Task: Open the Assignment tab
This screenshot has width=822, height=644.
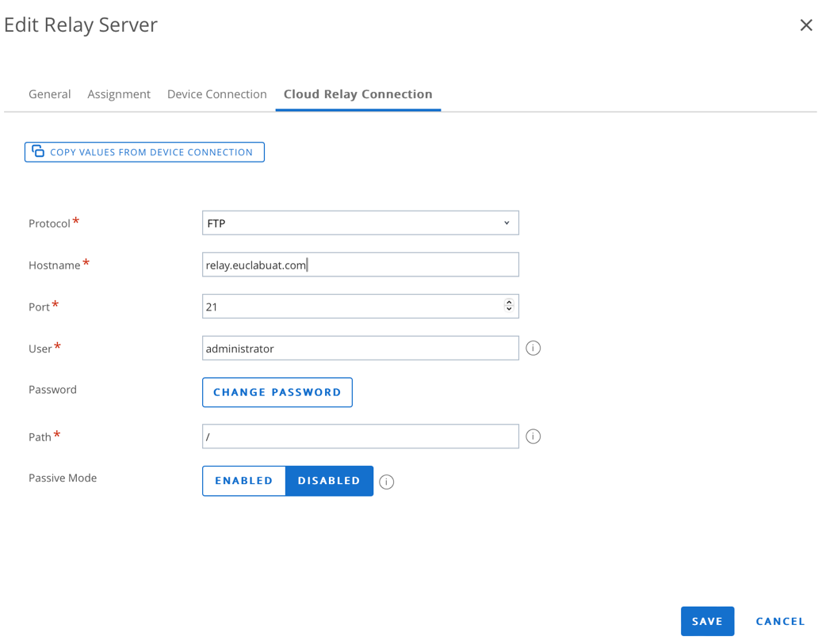Action: point(119,94)
